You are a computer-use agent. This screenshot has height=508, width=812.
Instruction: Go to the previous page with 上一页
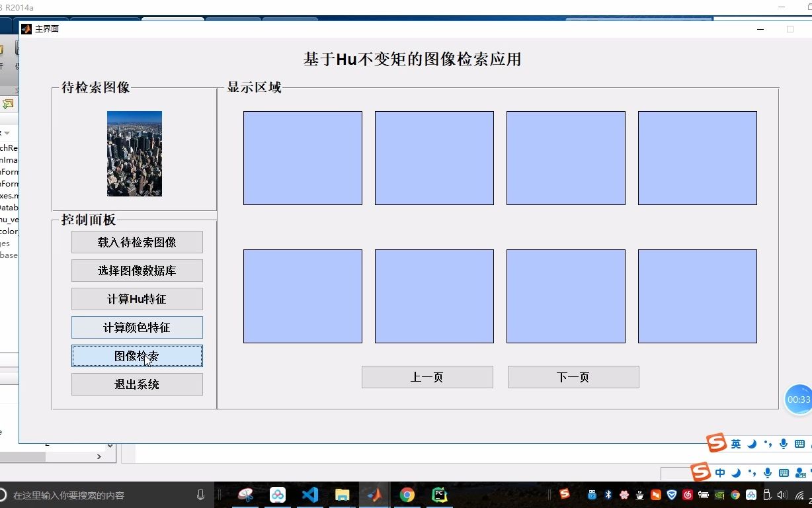pos(426,376)
